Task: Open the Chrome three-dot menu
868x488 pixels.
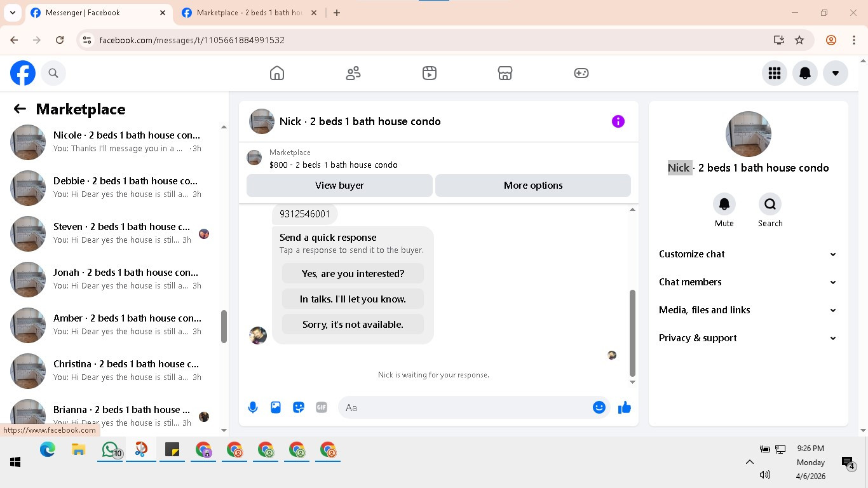Action: tap(854, 40)
